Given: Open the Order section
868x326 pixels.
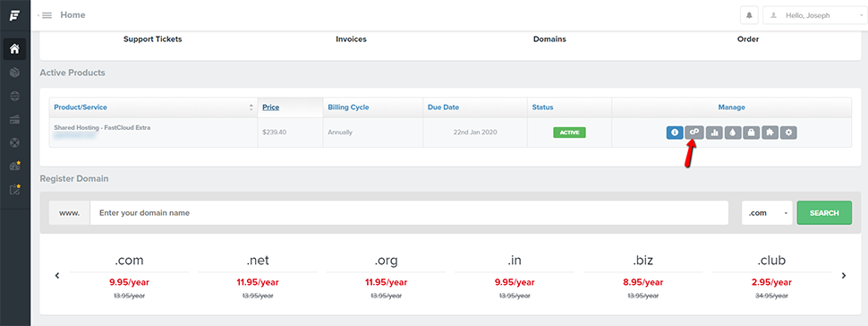Looking at the screenshot, I should [x=748, y=39].
